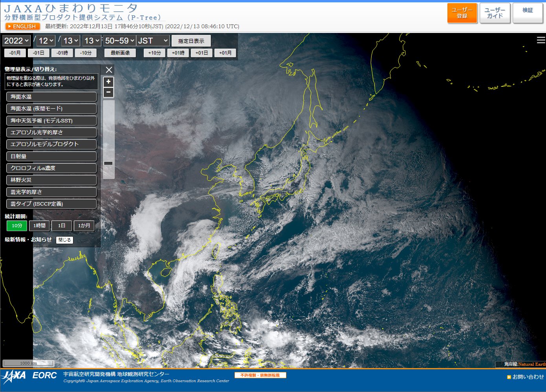
Task: Zoom in the map with plus icon
Action: pos(108,82)
